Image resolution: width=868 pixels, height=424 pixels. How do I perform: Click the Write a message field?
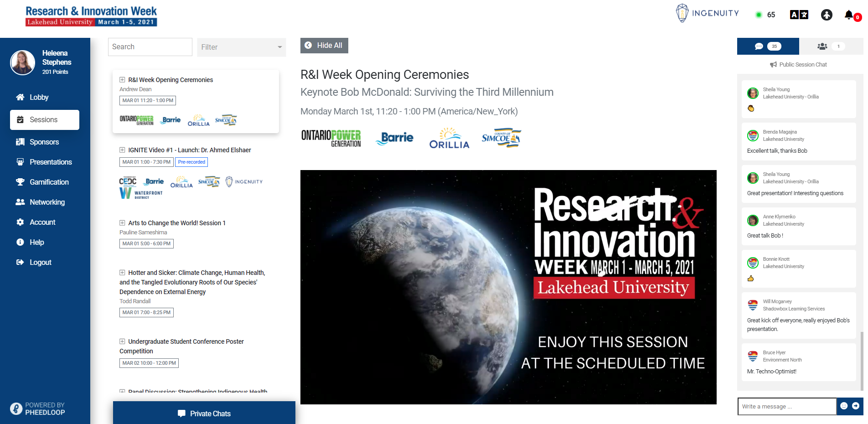786,406
